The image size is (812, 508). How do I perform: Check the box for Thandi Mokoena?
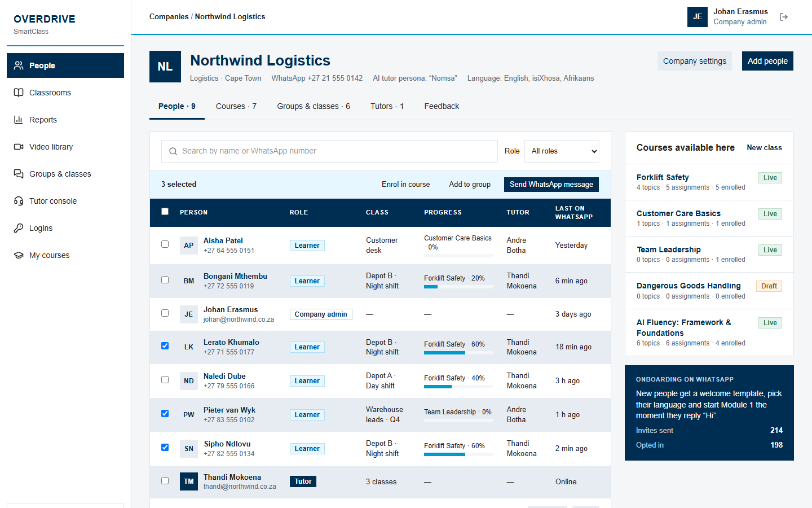pyautogui.click(x=165, y=481)
